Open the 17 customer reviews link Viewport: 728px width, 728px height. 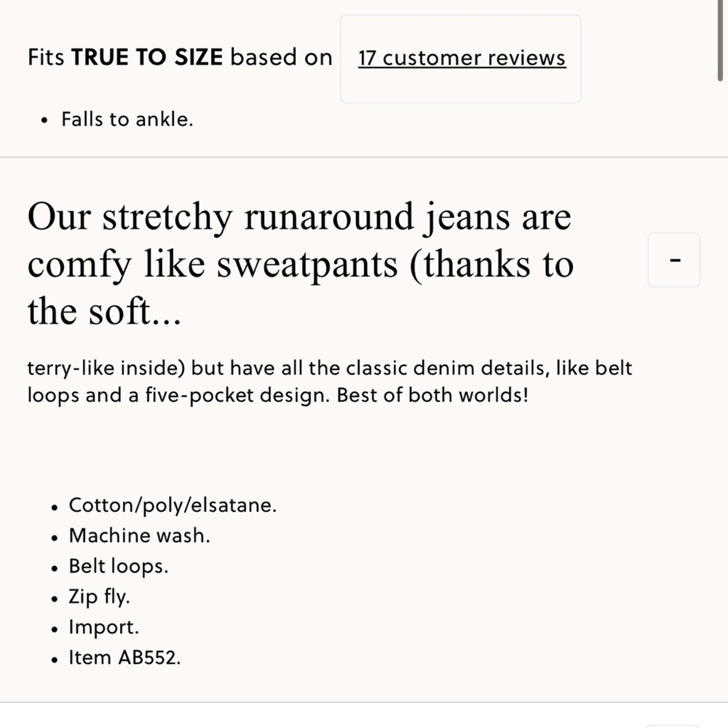(462, 58)
